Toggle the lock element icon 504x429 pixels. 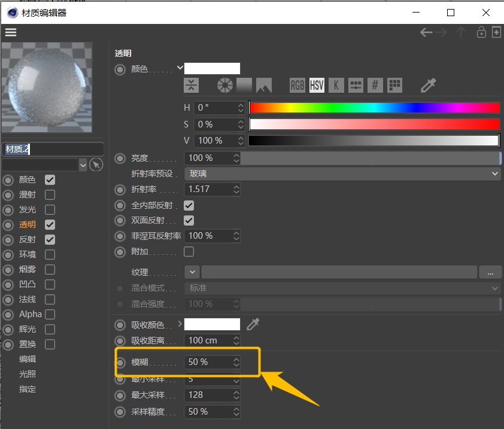(481, 32)
